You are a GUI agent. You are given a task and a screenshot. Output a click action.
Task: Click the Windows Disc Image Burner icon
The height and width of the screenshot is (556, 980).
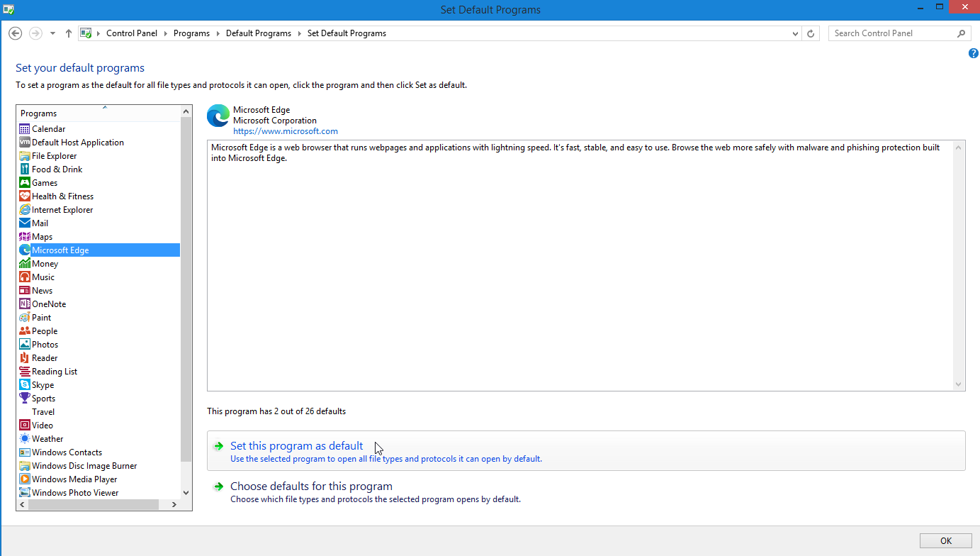click(x=25, y=466)
